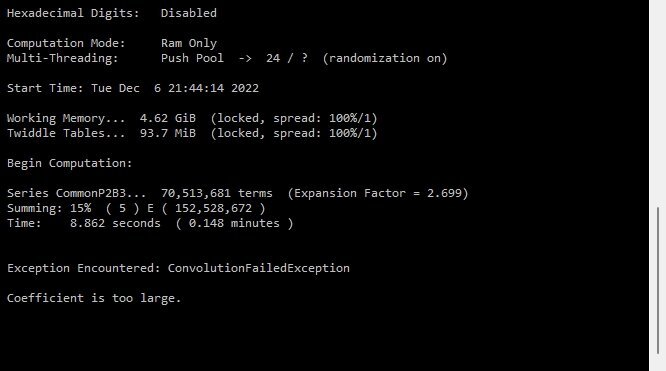The image size is (666, 371).
Task: Click the 'Coefficient is too large.' message
Action: (x=94, y=298)
